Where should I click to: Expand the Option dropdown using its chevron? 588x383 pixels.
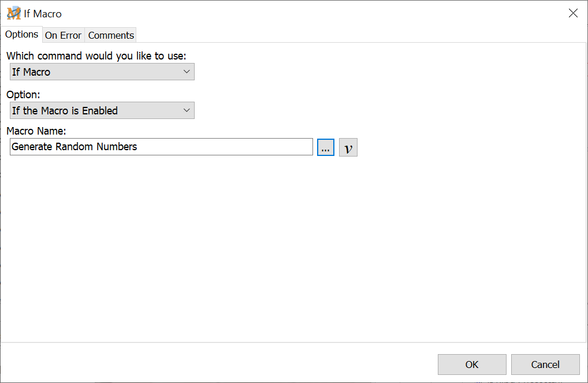point(187,111)
